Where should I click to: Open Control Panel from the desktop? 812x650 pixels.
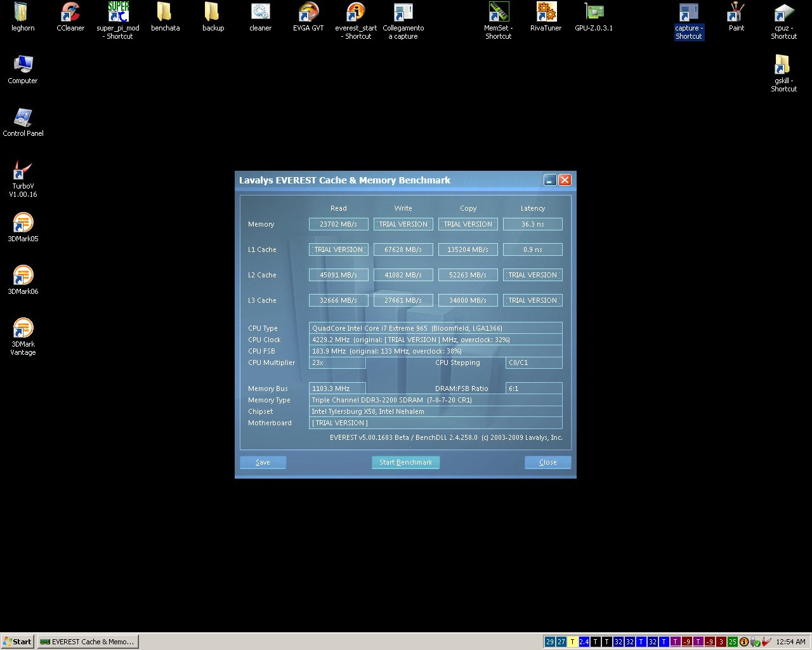[23, 122]
